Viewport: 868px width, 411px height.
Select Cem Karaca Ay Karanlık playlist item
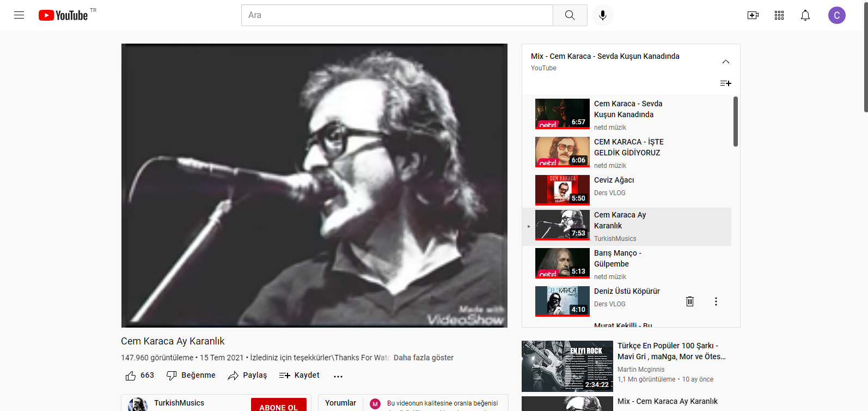(x=627, y=226)
